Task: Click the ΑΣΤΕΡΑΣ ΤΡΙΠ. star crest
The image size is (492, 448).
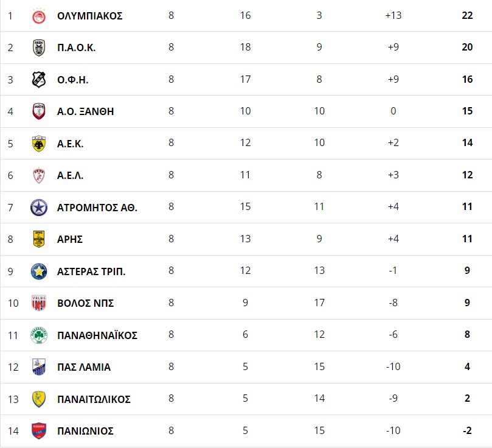Action: tap(39, 271)
